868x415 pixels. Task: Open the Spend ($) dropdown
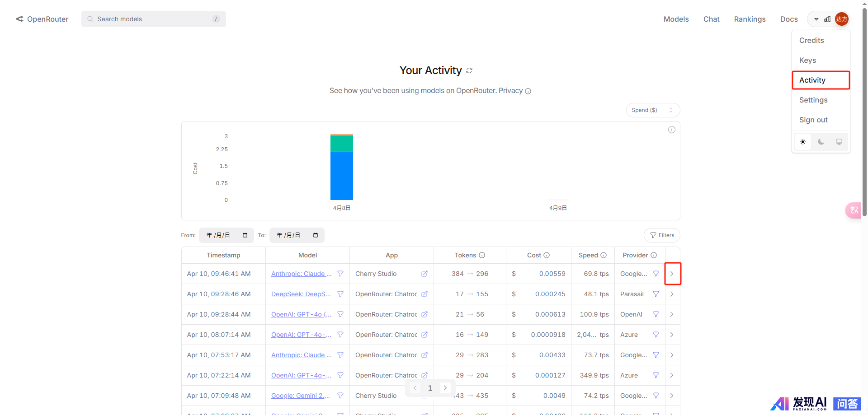tap(653, 110)
